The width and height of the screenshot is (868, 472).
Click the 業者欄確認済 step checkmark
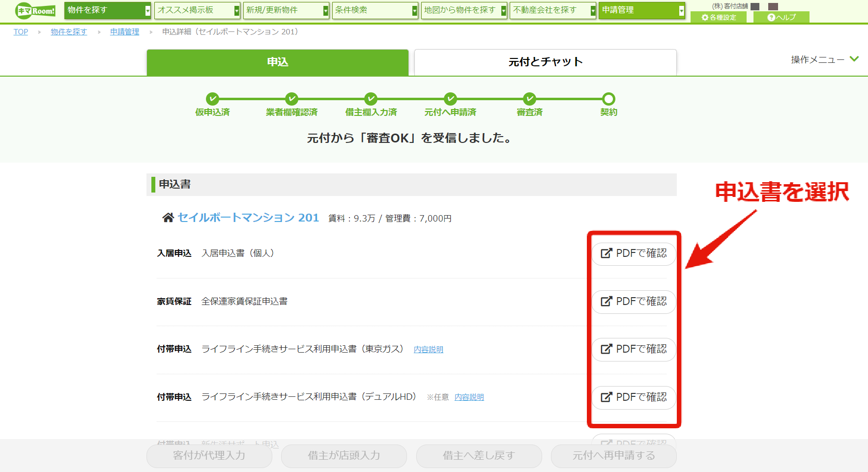tap(291, 99)
